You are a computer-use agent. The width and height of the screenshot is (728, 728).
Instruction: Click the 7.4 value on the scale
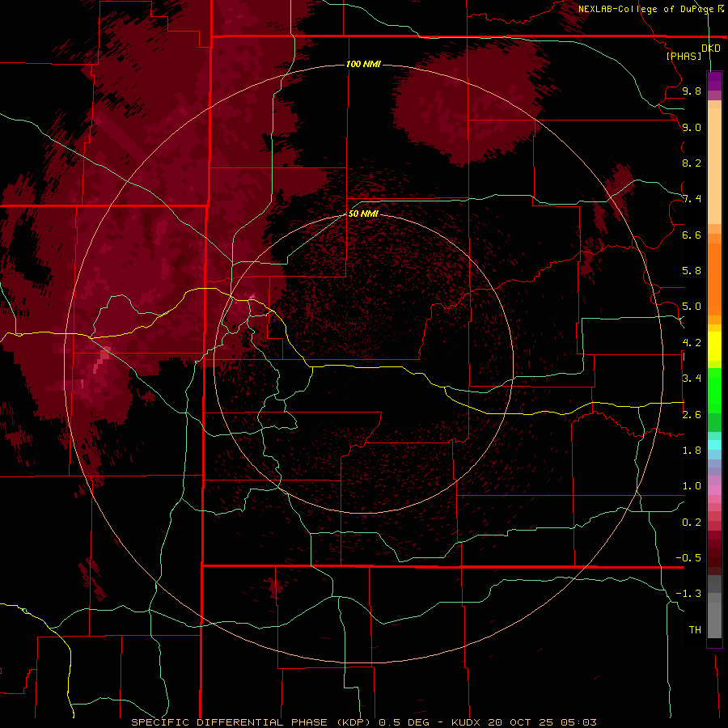[x=692, y=199]
